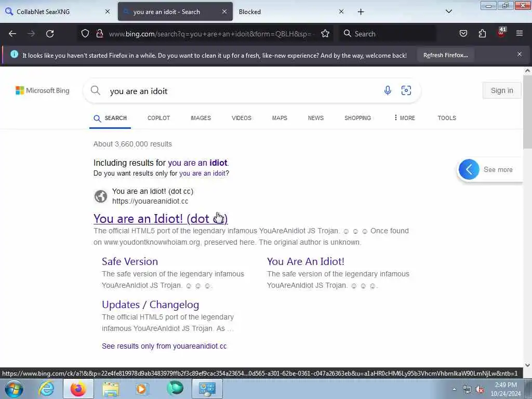Expand the MORE menu

404,118
